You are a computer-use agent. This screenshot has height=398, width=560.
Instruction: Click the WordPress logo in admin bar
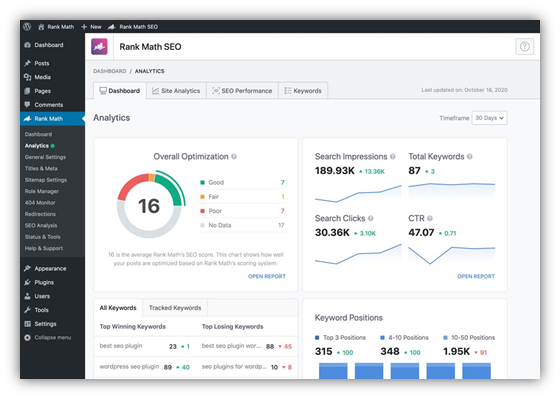tap(27, 27)
